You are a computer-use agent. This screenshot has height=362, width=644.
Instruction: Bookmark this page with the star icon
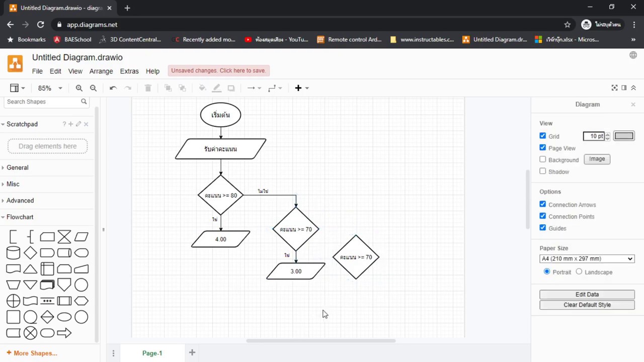pos(568,24)
